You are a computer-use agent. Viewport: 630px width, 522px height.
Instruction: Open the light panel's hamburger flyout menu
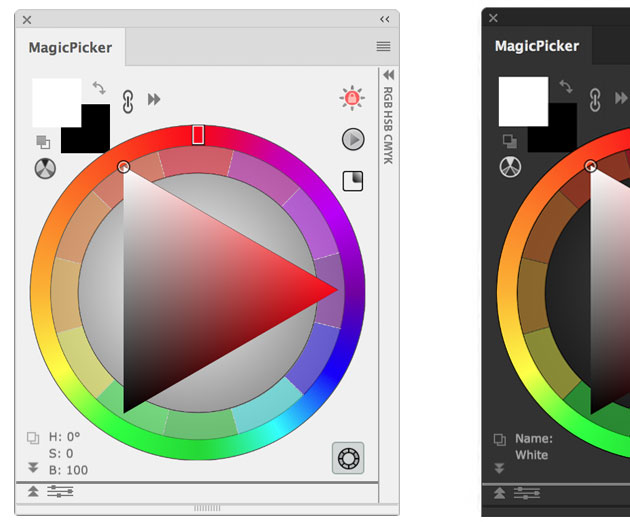383,46
